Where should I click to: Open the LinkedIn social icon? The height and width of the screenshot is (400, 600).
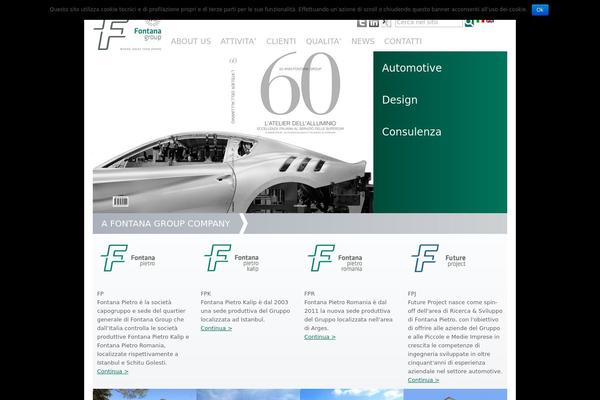(x=374, y=23)
